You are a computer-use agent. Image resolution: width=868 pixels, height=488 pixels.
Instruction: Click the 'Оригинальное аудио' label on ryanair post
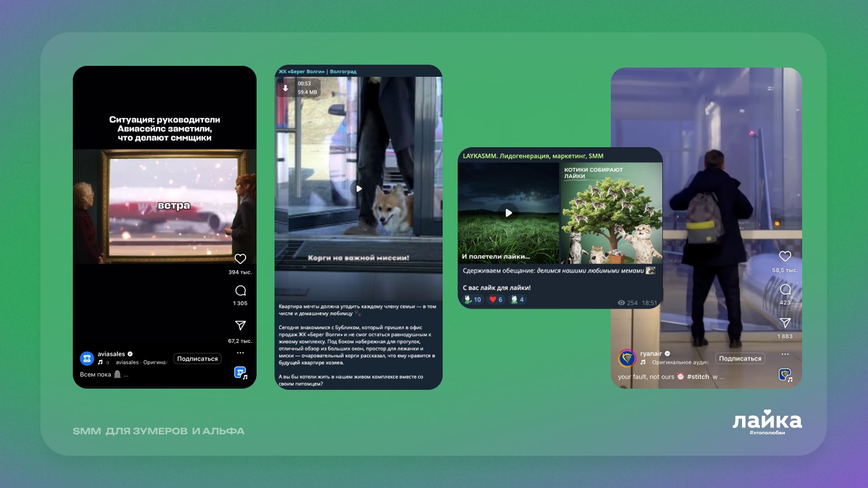[x=680, y=362]
